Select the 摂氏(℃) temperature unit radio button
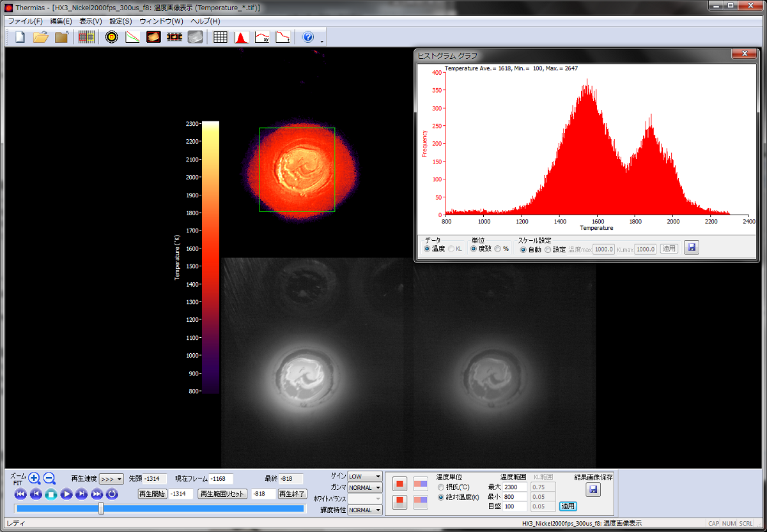 (441, 487)
